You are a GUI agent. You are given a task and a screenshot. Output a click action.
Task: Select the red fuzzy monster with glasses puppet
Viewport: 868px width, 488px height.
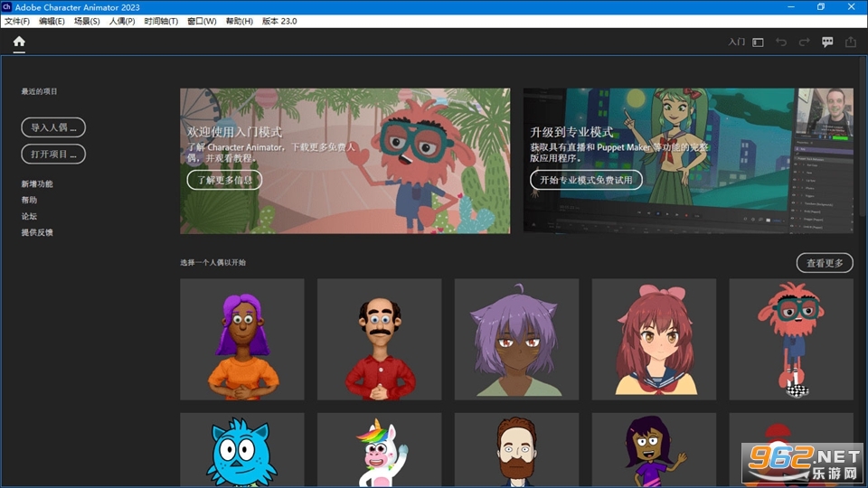tap(791, 339)
